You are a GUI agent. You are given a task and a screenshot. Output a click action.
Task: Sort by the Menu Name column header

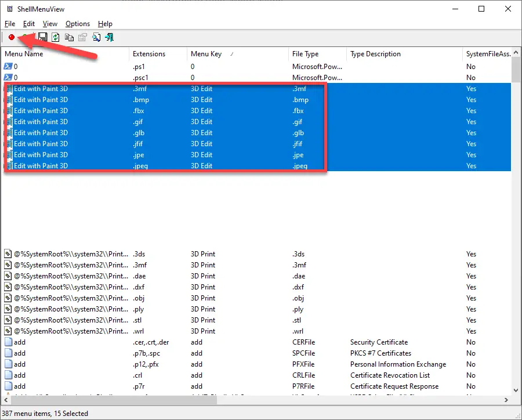(x=65, y=54)
